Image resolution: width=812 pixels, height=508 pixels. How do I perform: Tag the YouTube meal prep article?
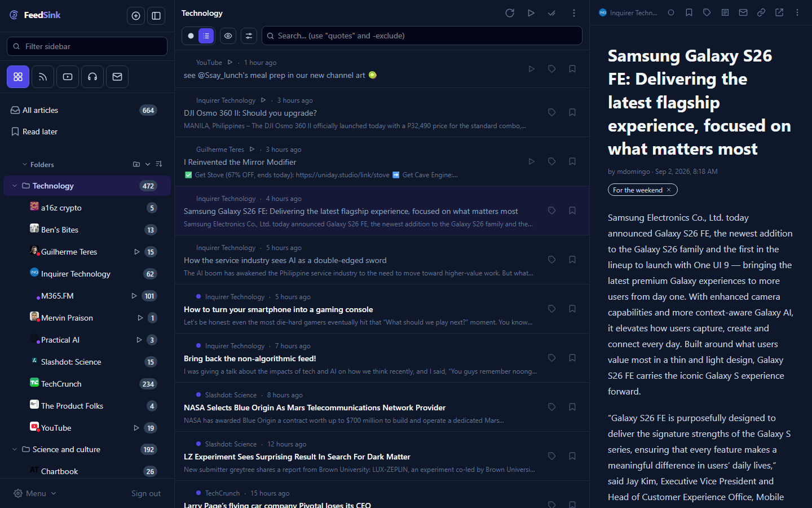coord(552,69)
